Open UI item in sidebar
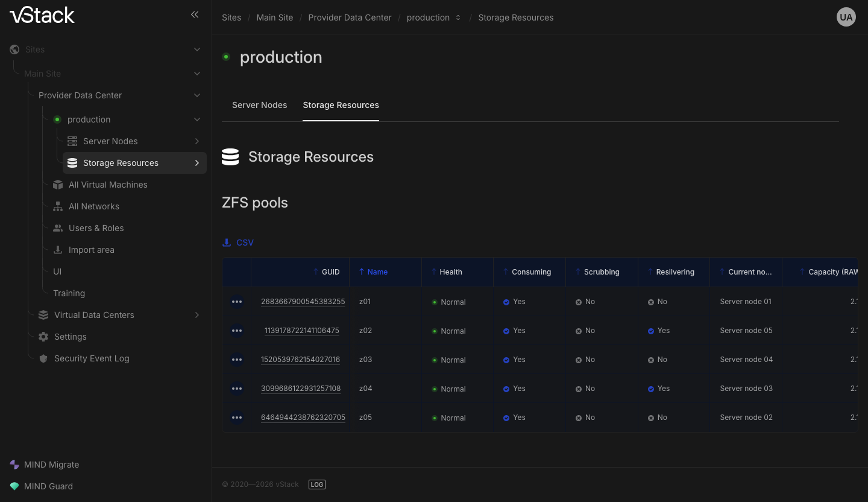 [57, 272]
